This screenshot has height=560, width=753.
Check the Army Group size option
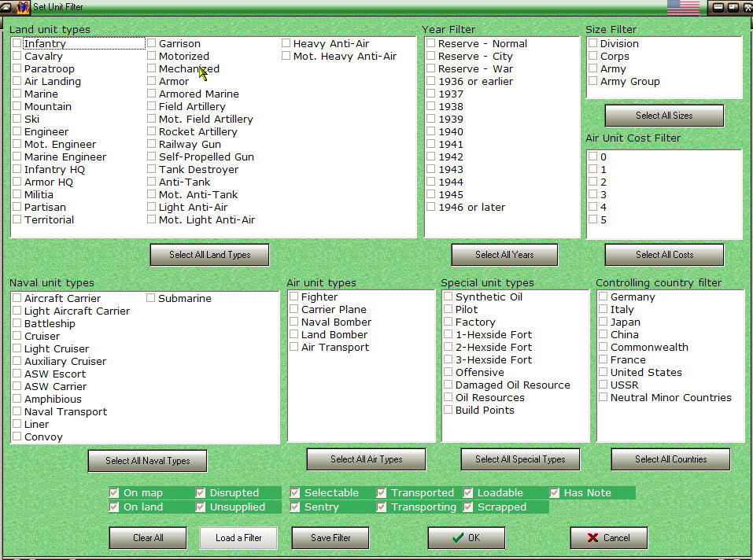click(x=593, y=81)
